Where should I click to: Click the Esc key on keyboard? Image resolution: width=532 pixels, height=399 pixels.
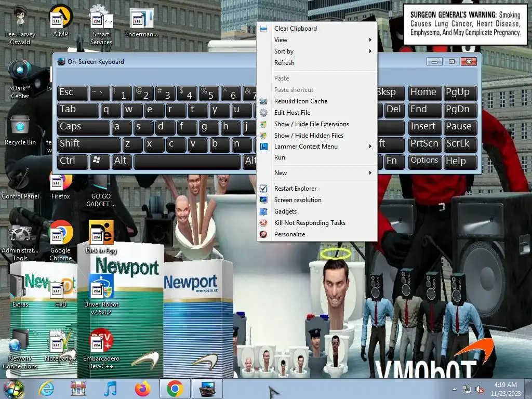pyautogui.click(x=73, y=93)
